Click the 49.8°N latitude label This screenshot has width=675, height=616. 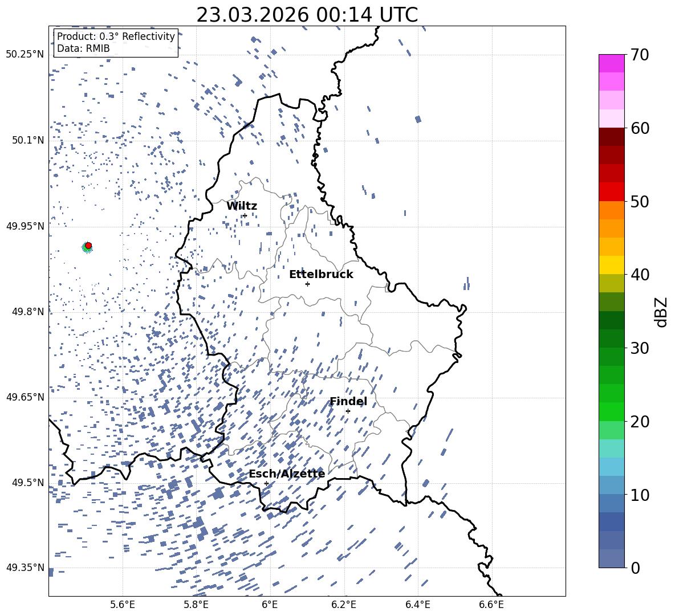coord(27,312)
